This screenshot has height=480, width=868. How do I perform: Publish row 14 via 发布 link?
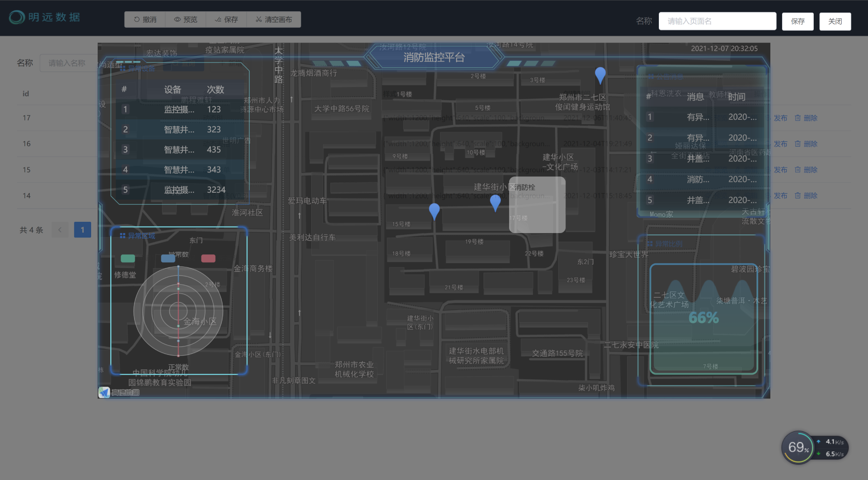(x=780, y=196)
